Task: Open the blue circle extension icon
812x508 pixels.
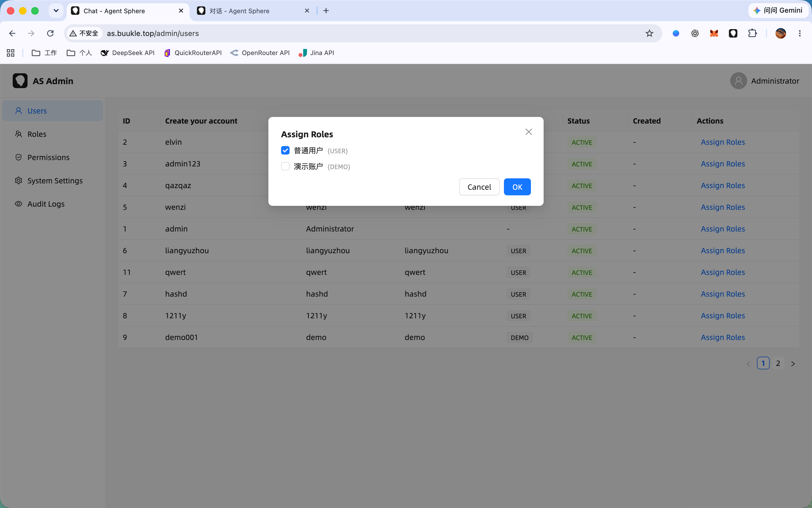Action: [x=676, y=33]
